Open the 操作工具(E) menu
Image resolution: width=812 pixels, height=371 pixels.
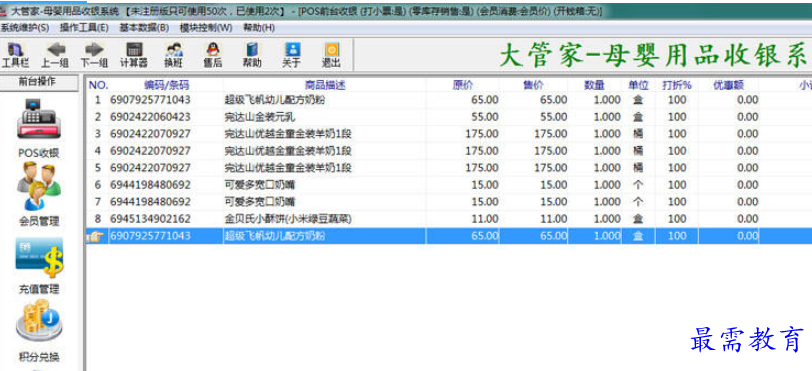coord(84,27)
